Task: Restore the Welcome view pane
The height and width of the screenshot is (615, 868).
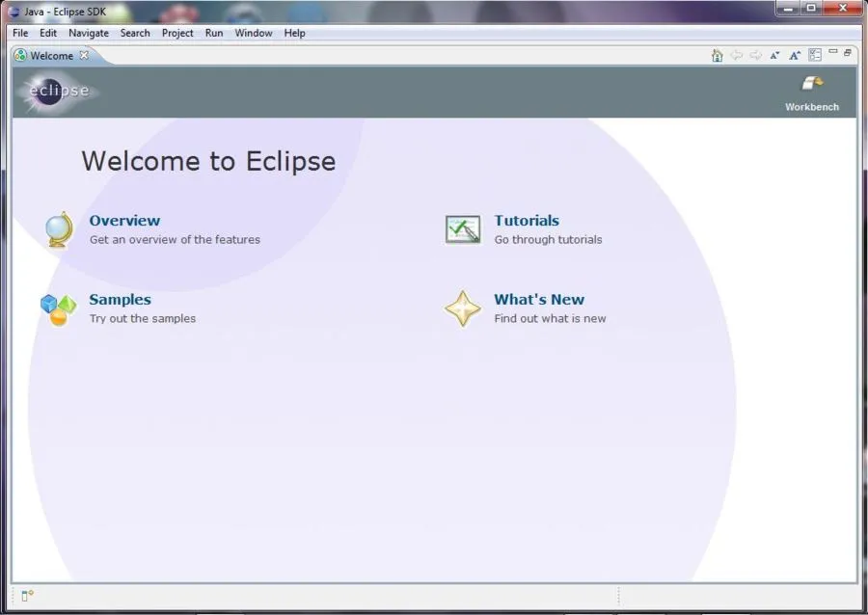Action: pos(848,53)
